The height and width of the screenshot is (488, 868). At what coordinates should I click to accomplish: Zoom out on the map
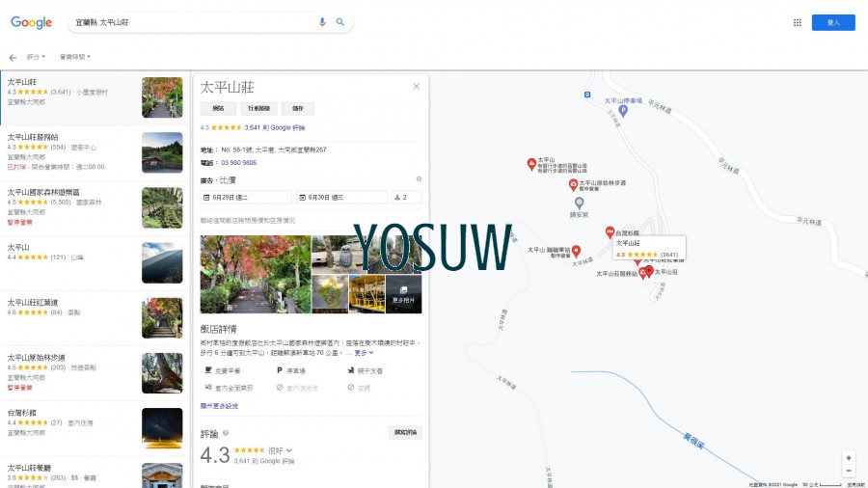click(x=848, y=471)
